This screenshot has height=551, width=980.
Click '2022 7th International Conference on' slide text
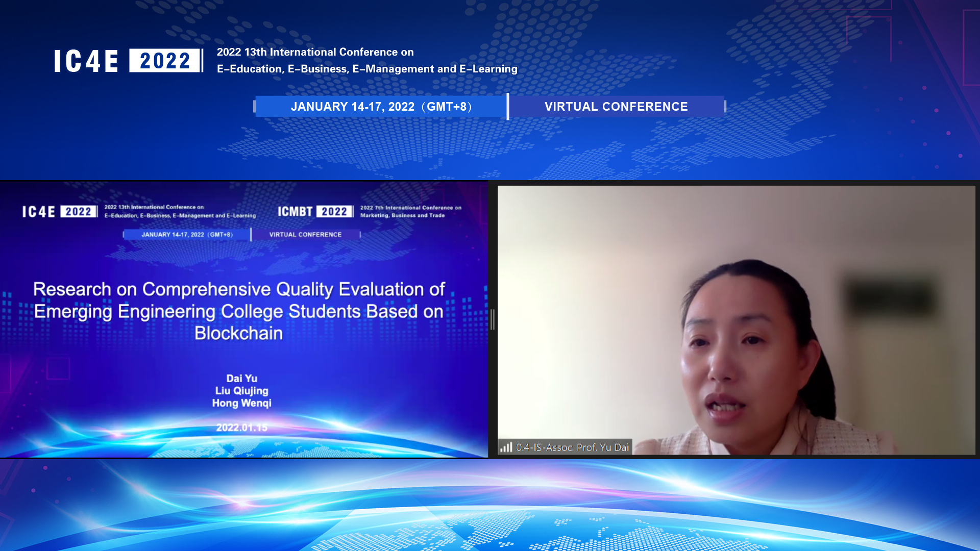(x=411, y=208)
